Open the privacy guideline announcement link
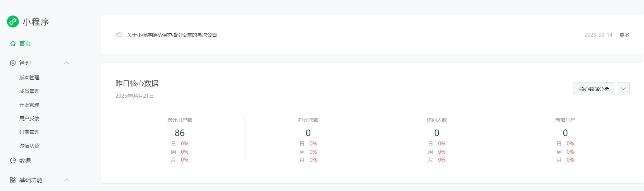The width and height of the screenshot is (644, 191). pyautogui.click(x=172, y=35)
